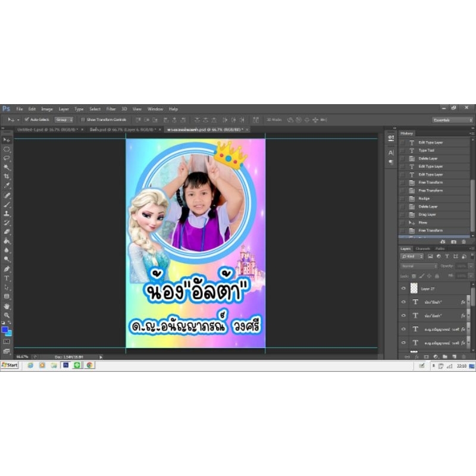The image size is (476, 476).
Task: Open the Essentials workspace dropdown
Action: (452, 120)
